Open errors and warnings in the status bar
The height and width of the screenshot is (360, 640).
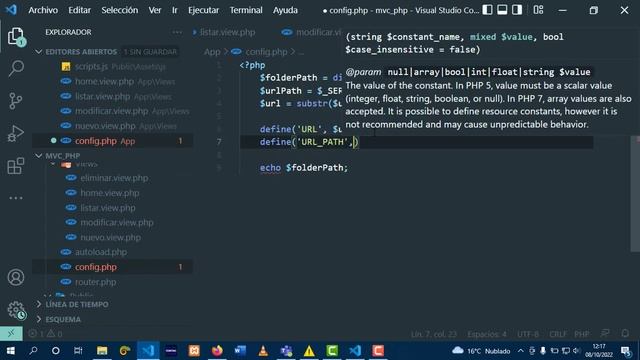pos(46,334)
